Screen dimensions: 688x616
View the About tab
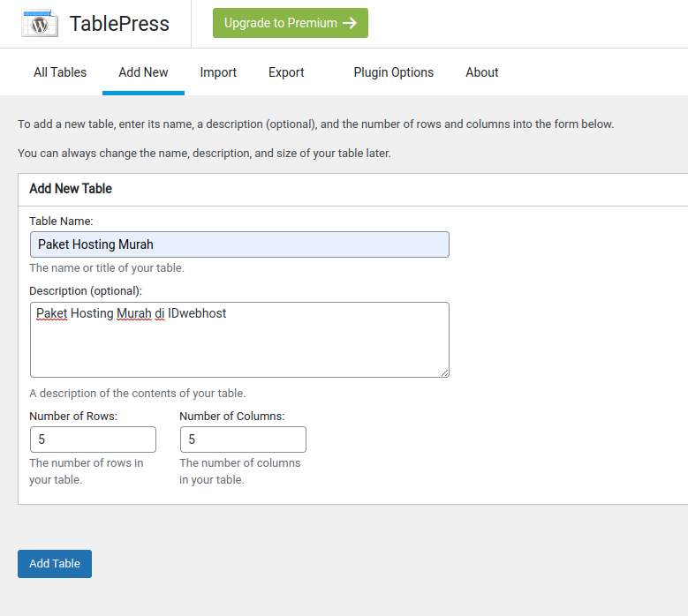[481, 72]
